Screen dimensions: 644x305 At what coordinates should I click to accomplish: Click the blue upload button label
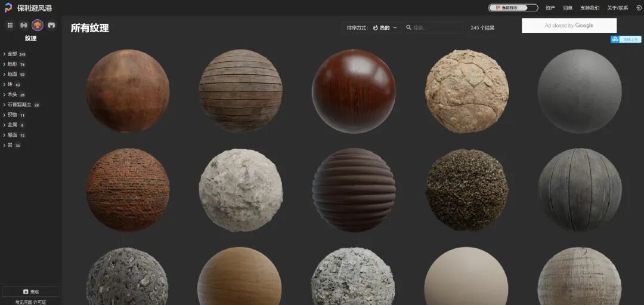[631, 39]
